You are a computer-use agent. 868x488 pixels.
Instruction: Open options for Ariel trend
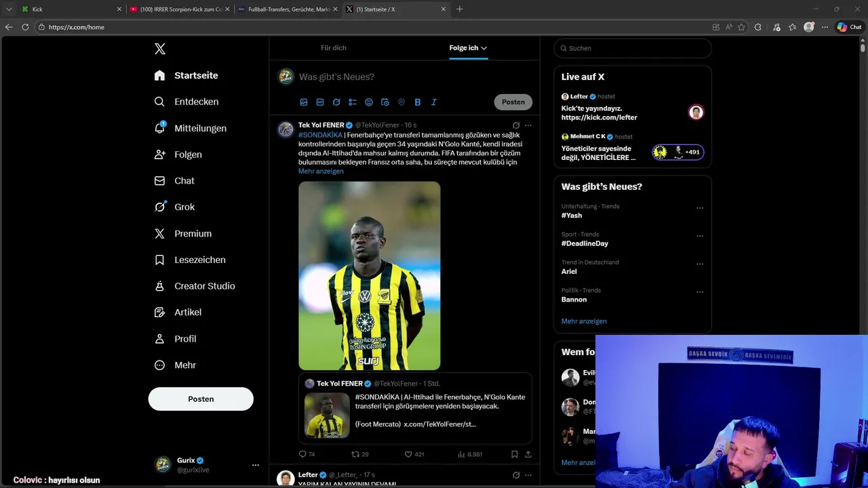pos(700,264)
